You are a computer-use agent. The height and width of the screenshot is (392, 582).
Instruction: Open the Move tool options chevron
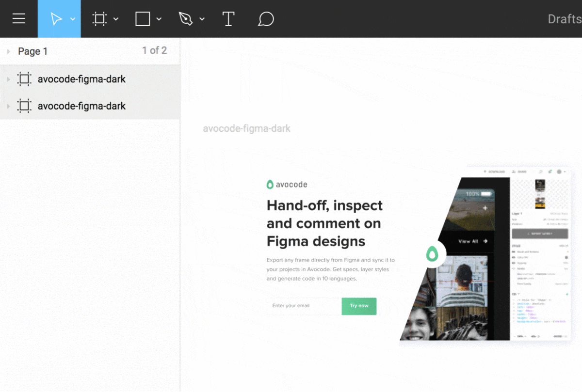(73, 19)
